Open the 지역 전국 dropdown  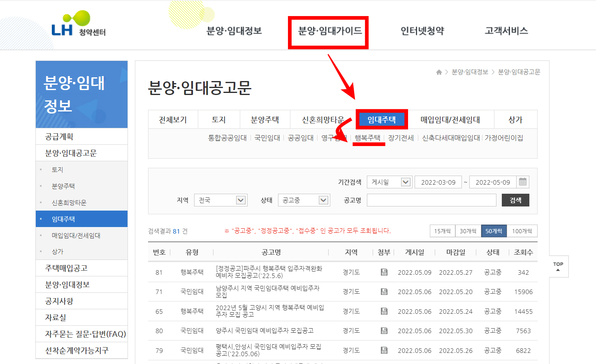pos(220,200)
